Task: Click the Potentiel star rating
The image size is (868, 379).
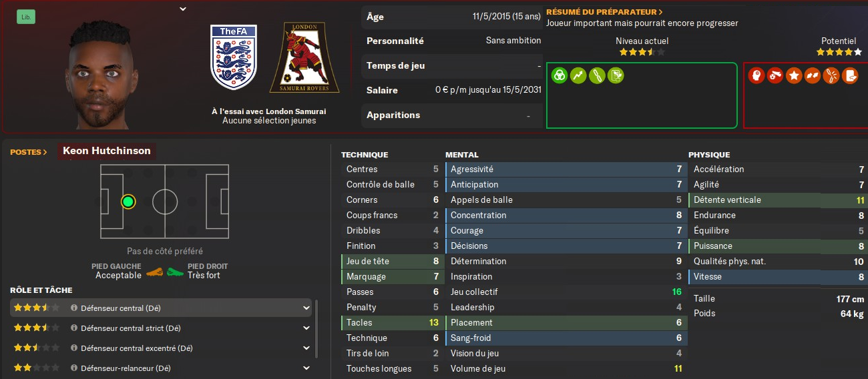Action: 839,52
